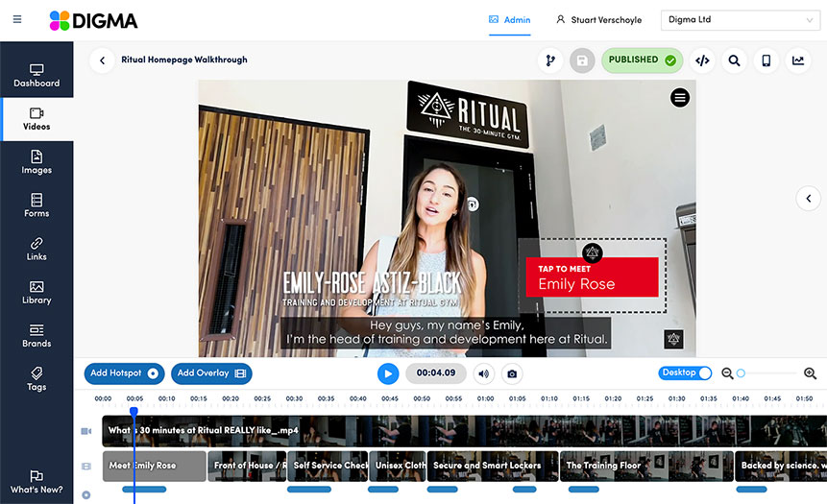Click the timeline playhead marker
This screenshot has height=504, width=827.
134,411
